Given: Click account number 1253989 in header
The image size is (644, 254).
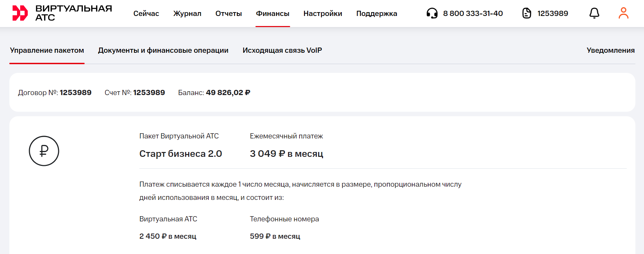Looking at the screenshot, I should click(552, 14).
